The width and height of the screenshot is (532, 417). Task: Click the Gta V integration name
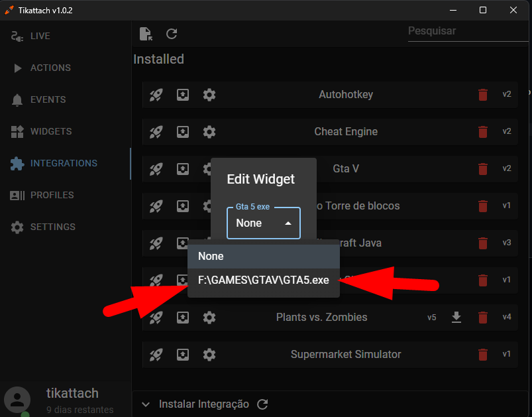[346, 168]
